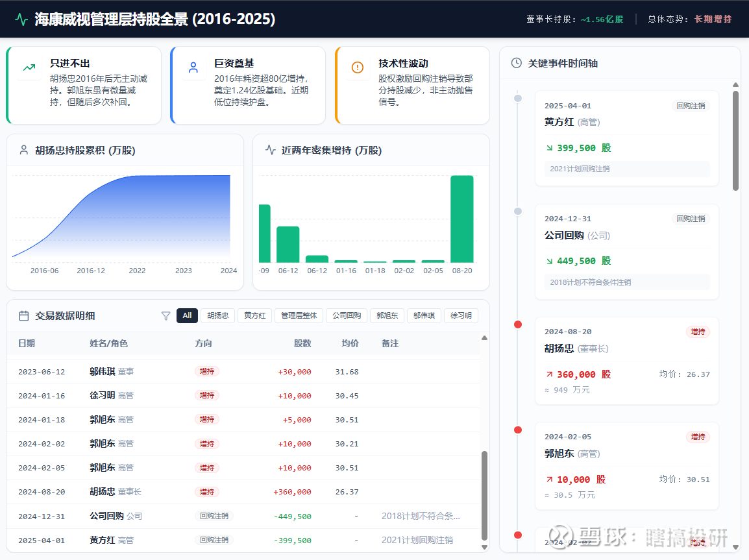Click the ≈ 949 万元 amount in timeline

pyautogui.click(x=567, y=389)
